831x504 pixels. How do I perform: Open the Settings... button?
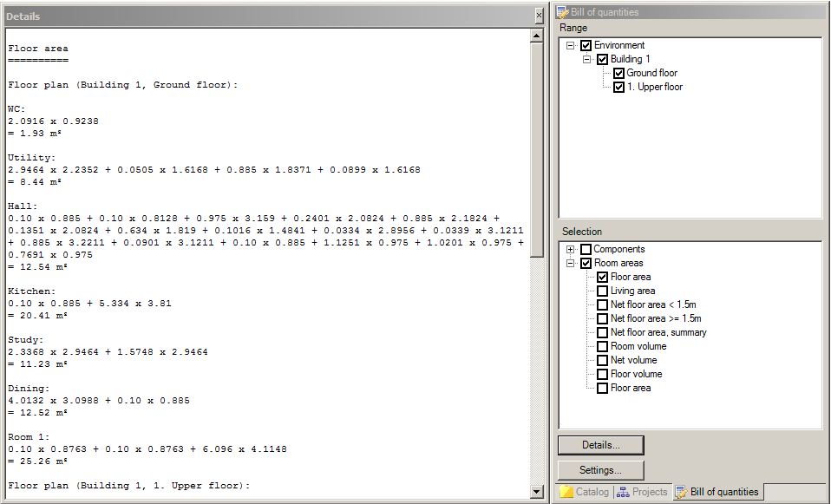pos(600,470)
